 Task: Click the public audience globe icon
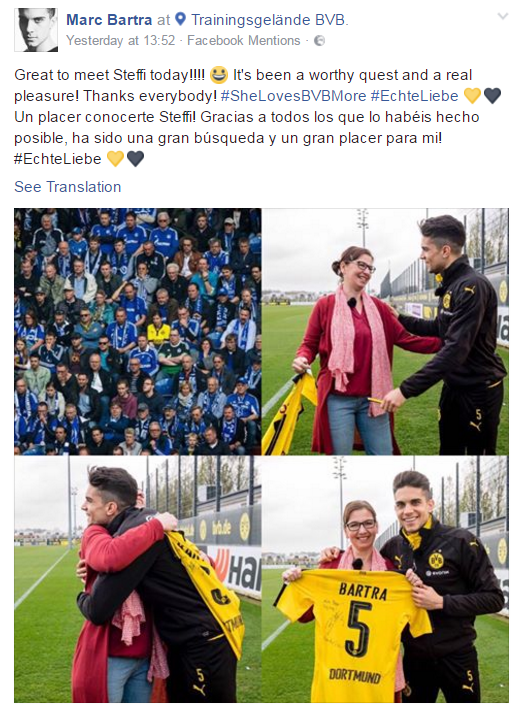point(320,41)
